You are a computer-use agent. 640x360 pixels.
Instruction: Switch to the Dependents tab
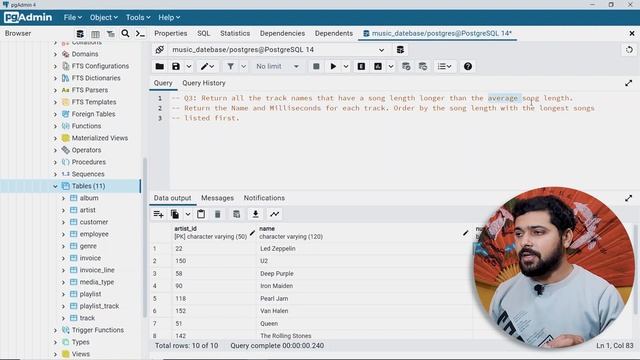(x=333, y=33)
